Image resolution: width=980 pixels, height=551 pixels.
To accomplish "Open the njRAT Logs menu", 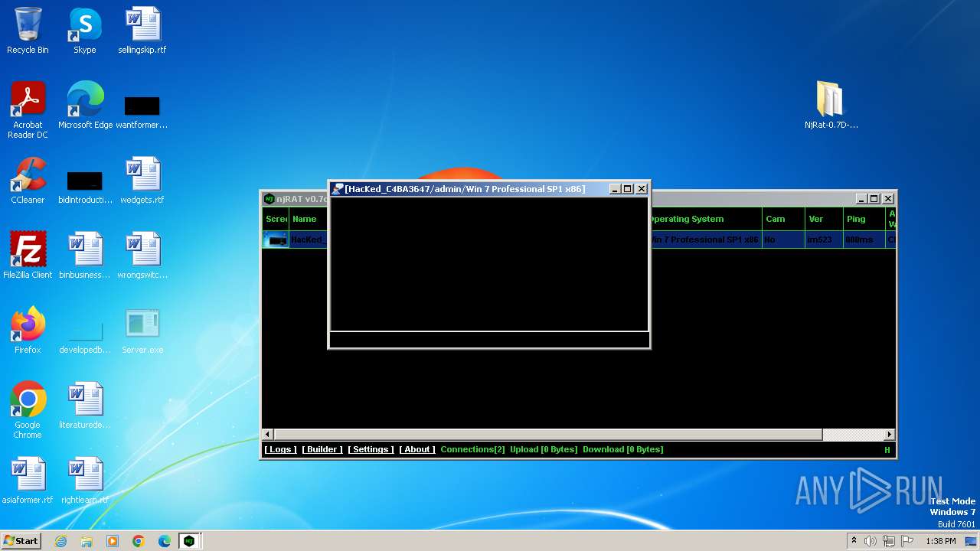I will [281, 449].
